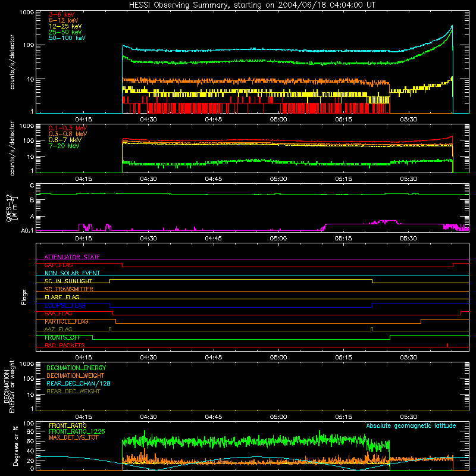
Task: Click the A0.1 GOES axis tick label
Action: (x=27, y=230)
